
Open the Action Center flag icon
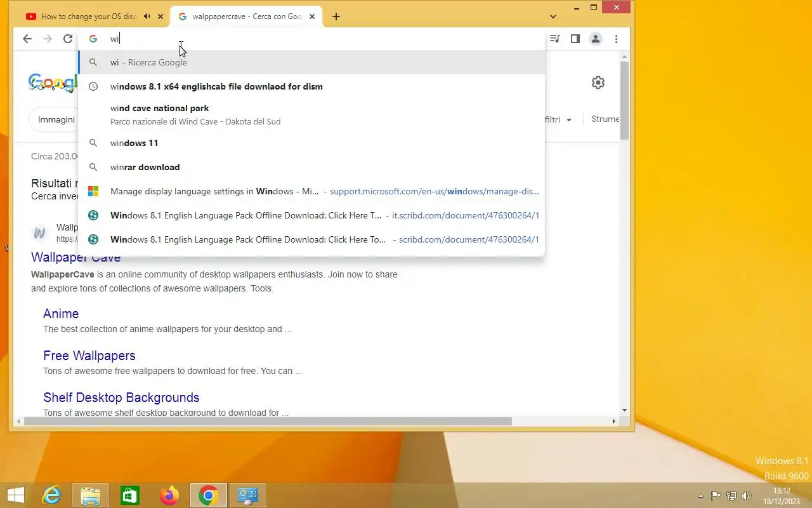tap(716, 496)
